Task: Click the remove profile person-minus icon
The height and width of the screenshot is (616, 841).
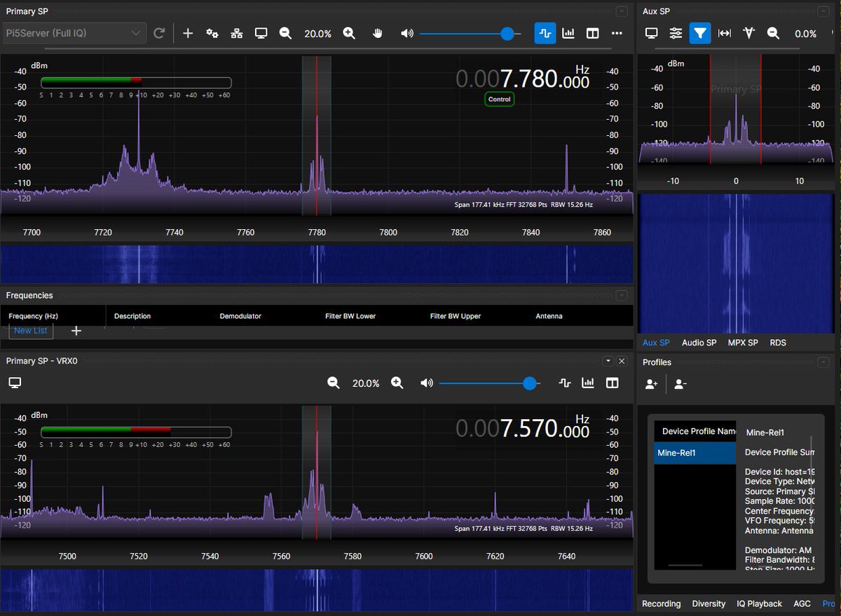Action: pos(680,383)
